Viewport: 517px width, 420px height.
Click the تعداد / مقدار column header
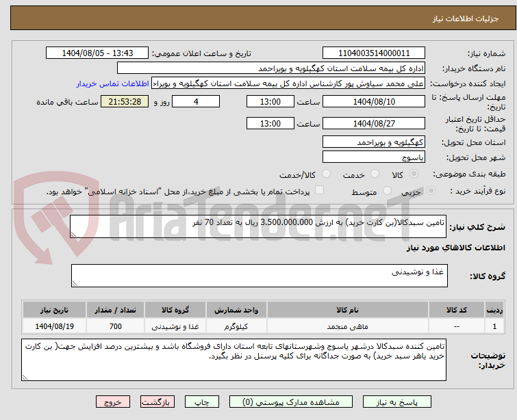pos(115,310)
